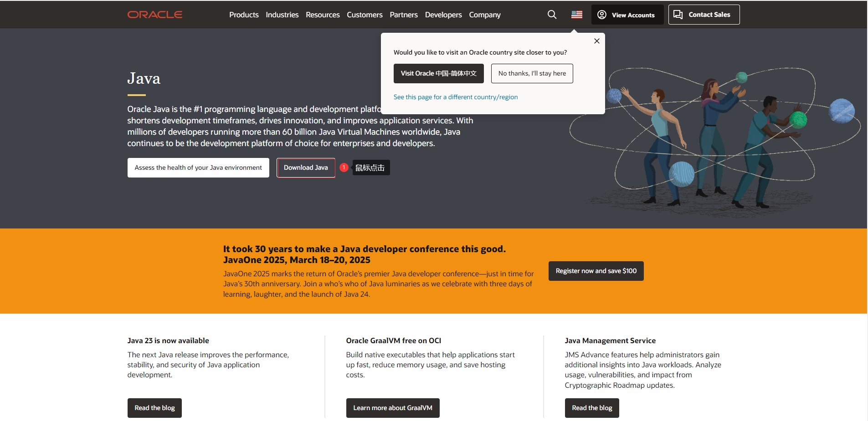Screen dimensions: 868x421
Task: Click the red numbered annotation badge
Action: [344, 167]
